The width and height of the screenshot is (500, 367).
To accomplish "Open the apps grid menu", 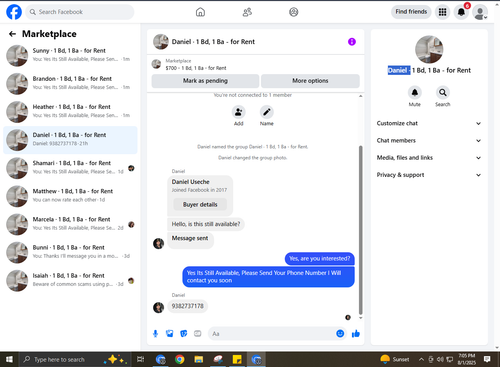I will pyautogui.click(x=442, y=12).
